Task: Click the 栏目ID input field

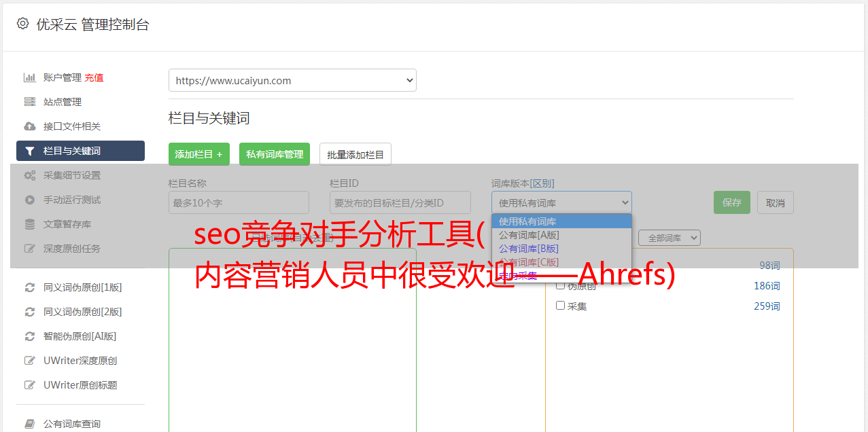Action: [400, 202]
